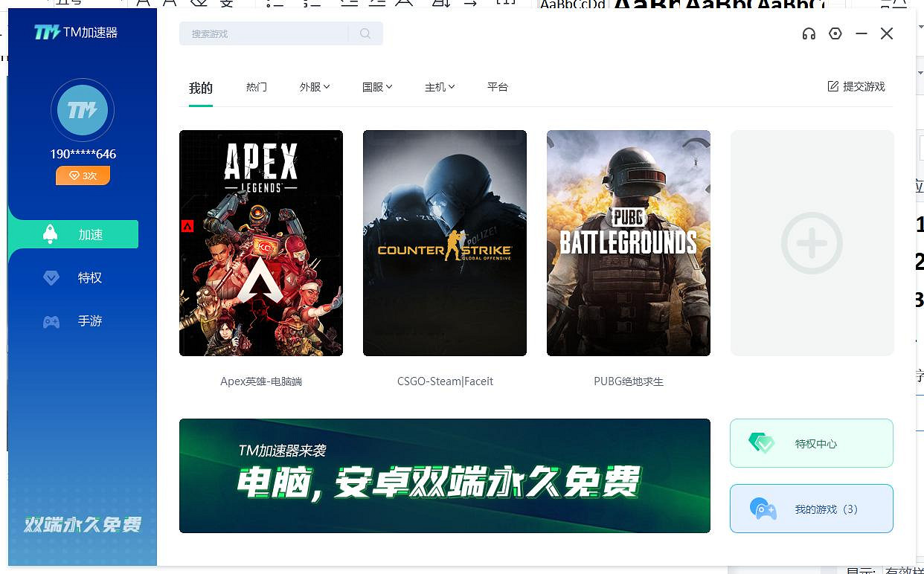
Task: Open the customer service headset icon
Action: [809, 33]
